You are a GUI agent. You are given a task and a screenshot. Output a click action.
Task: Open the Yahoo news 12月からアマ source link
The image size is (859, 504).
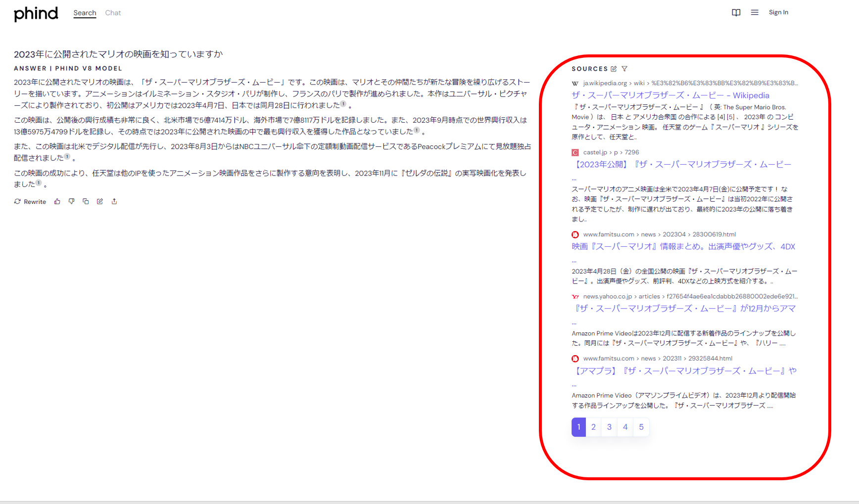pos(684,308)
